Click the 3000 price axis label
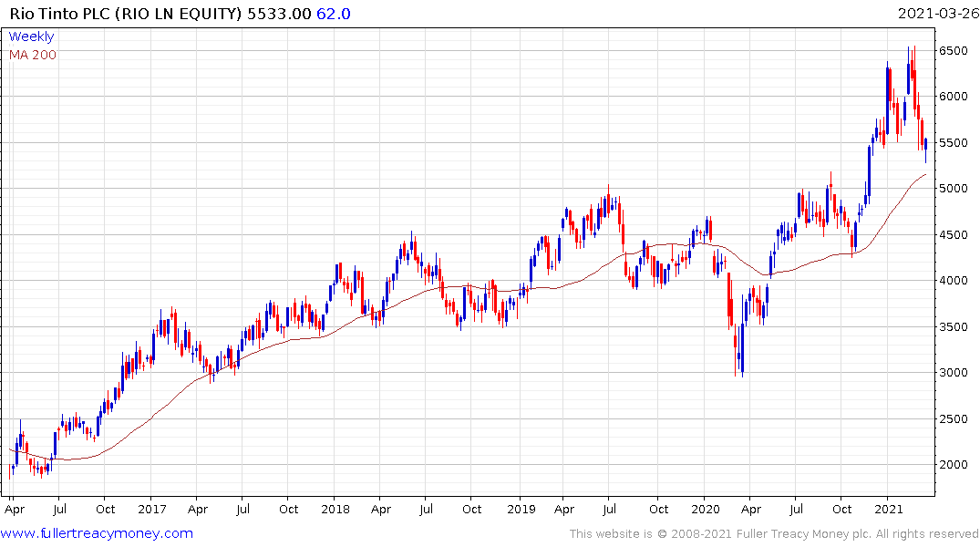980x547 pixels. pos(954,372)
